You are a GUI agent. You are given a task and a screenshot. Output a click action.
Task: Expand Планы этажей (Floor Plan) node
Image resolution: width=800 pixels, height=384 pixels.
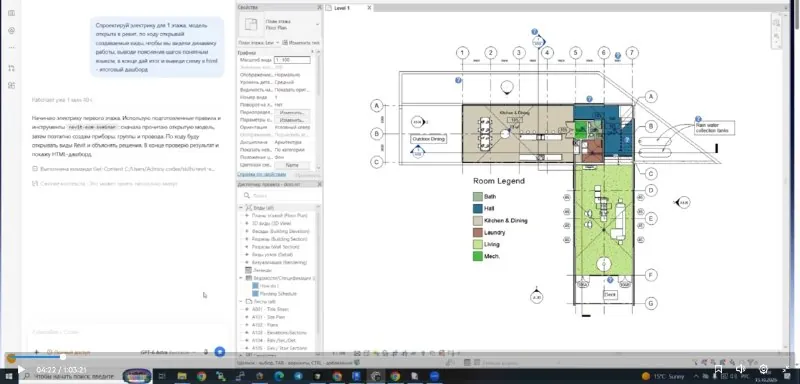pos(247,216)
